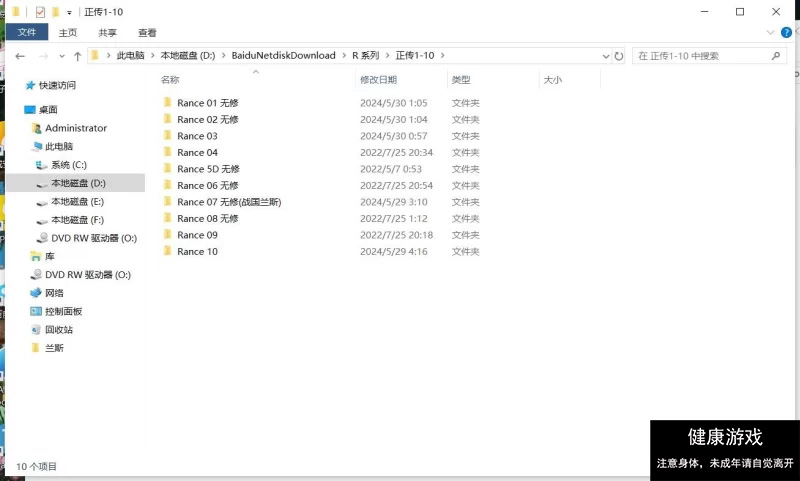Select 桌面 in the navigation pane
The height and width of the screenshot is (481, 800).
pyautogui.click(x=48, y=110)
